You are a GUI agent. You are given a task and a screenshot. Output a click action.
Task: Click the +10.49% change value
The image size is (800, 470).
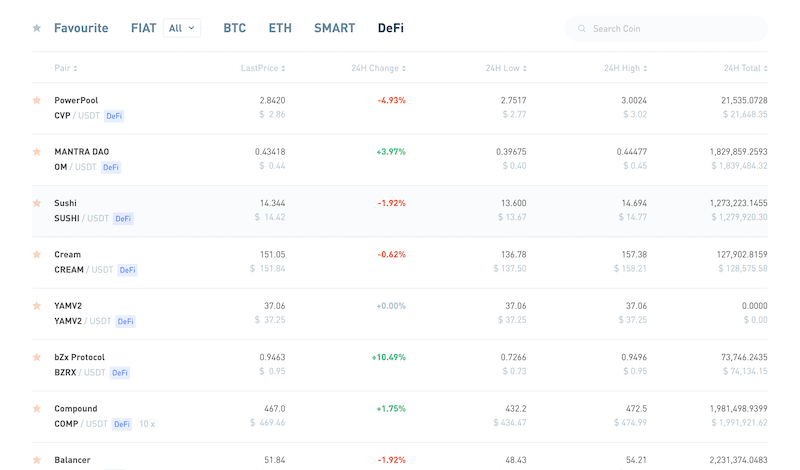(x=389, y=357)
